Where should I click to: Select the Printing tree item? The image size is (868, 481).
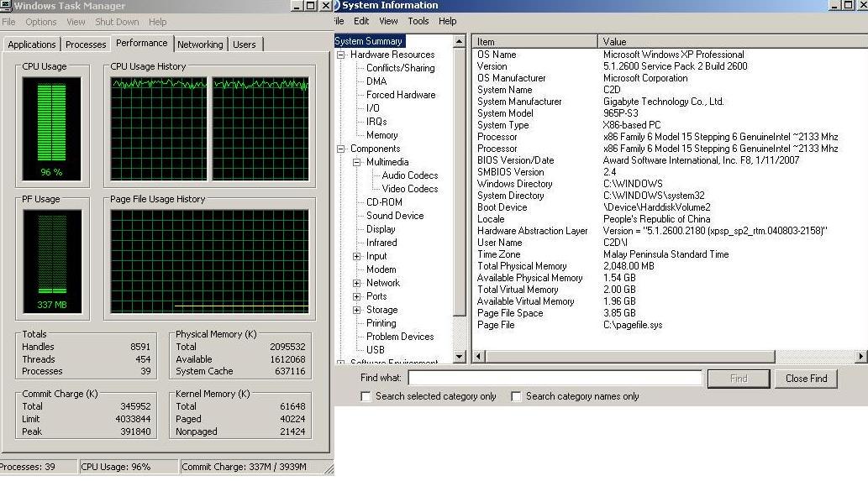coord(381,323)
